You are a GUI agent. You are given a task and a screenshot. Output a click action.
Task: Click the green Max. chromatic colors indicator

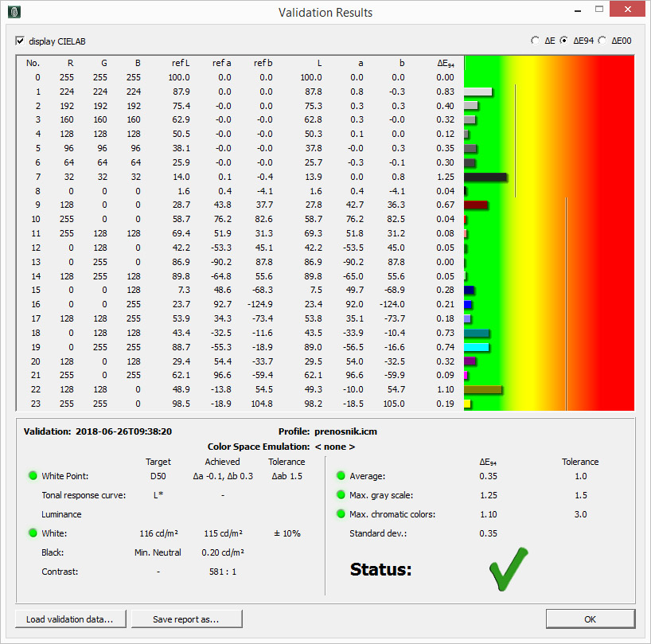point(341,514)
